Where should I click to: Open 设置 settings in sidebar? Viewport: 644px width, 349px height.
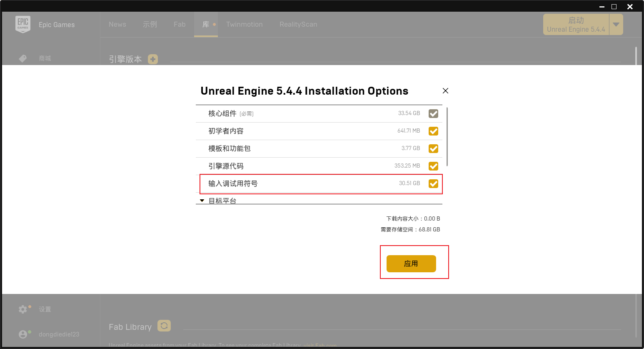(45, 309)
